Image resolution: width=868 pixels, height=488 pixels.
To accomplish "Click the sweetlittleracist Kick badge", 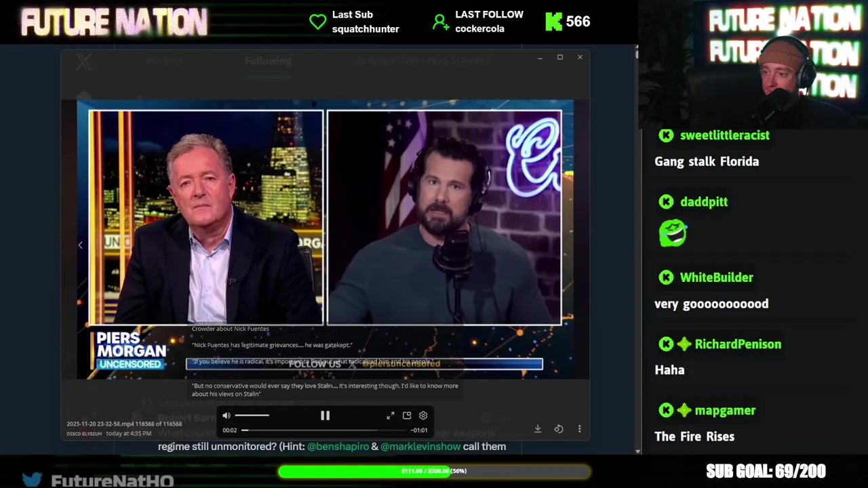I will 666,136.
